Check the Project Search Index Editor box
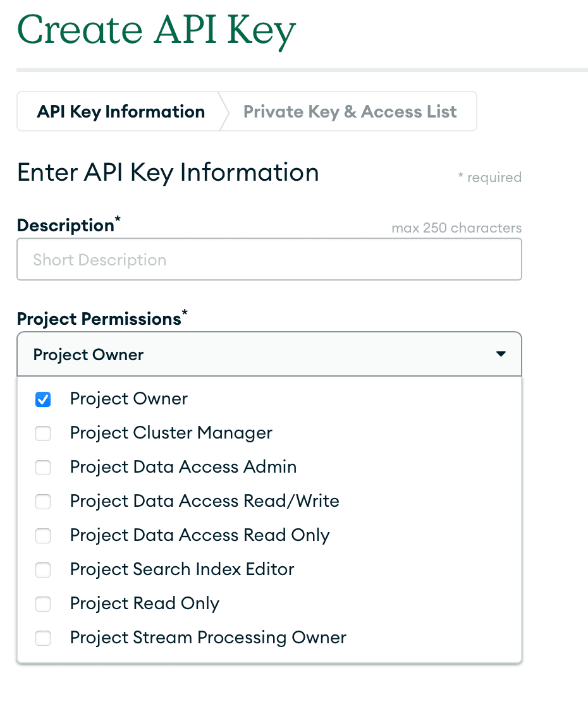 click(43, 570)
